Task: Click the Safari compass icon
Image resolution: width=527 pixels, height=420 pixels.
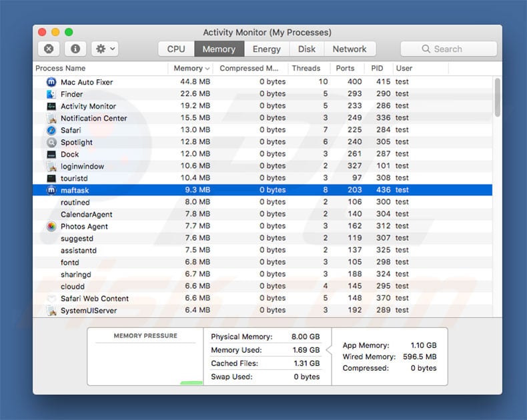Action: pyautogui.click(x=51, y=130)
